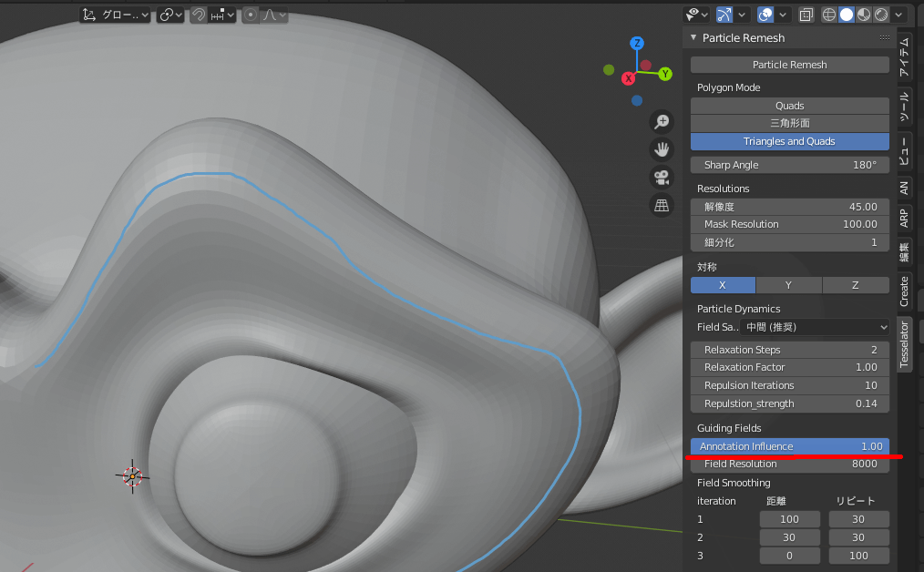Click the 細分化 value field

point(790,242)
